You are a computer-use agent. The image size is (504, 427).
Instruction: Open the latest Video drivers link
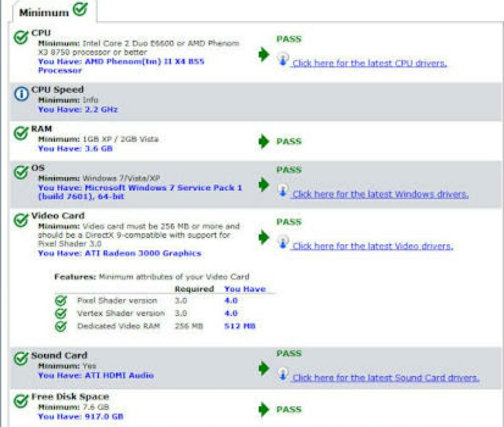[372, 246]
